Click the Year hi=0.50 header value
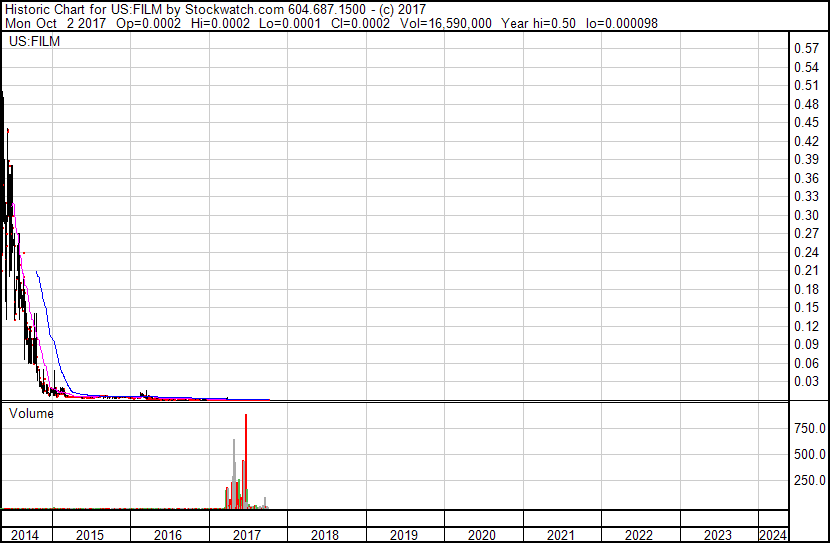 tap(538, 23)
